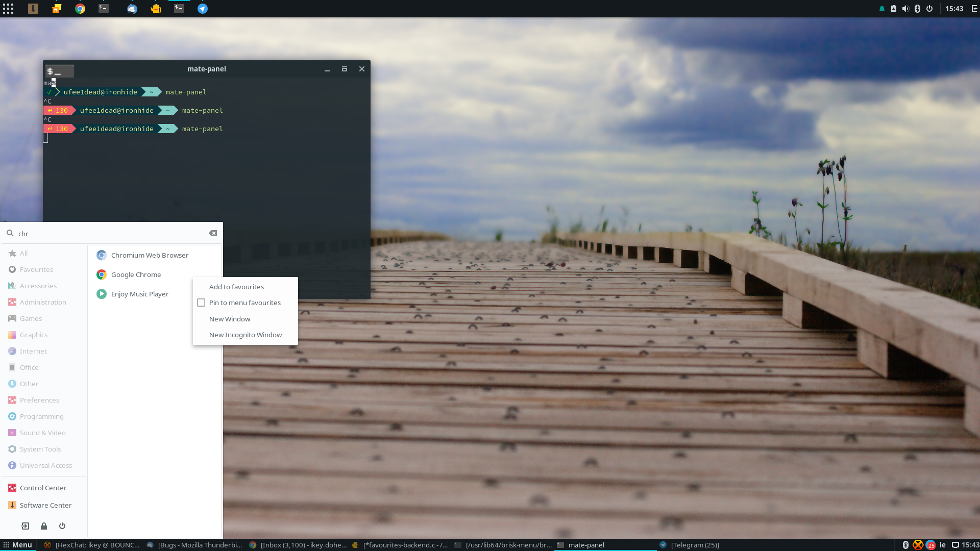The width and height of the screenshot is (980, 551).
Task: Launch Chromium Web Browser from results
Action: pyautogui.click(x=154, y=255)
